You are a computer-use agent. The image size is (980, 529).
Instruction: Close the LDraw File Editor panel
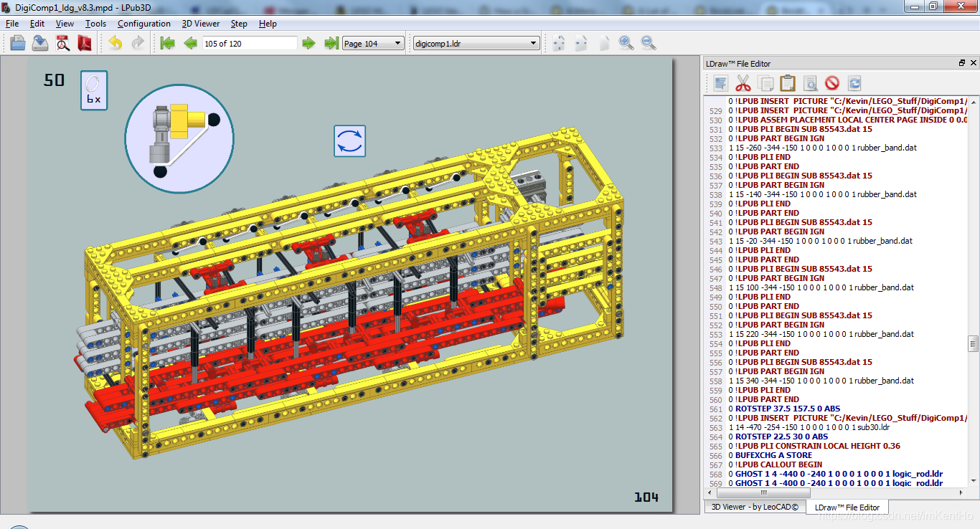973,63
